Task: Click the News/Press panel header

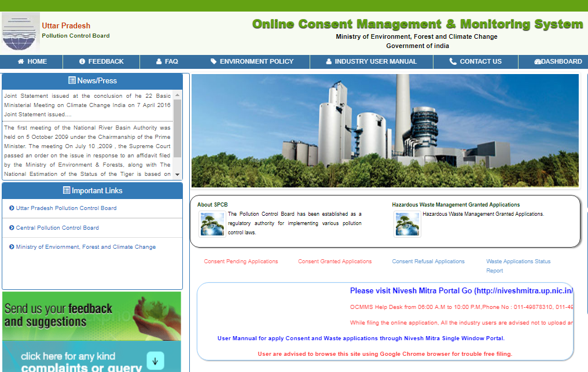Action: pos(92,80)
